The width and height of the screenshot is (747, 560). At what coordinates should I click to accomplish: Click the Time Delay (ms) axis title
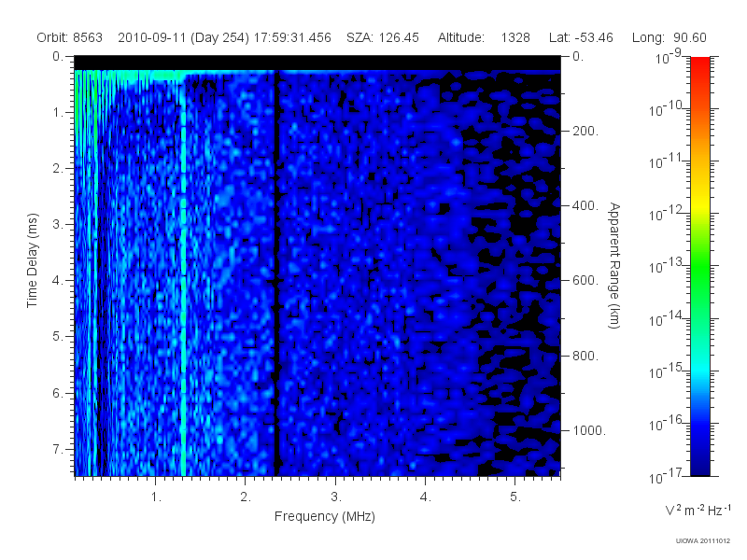pos(32,260)
